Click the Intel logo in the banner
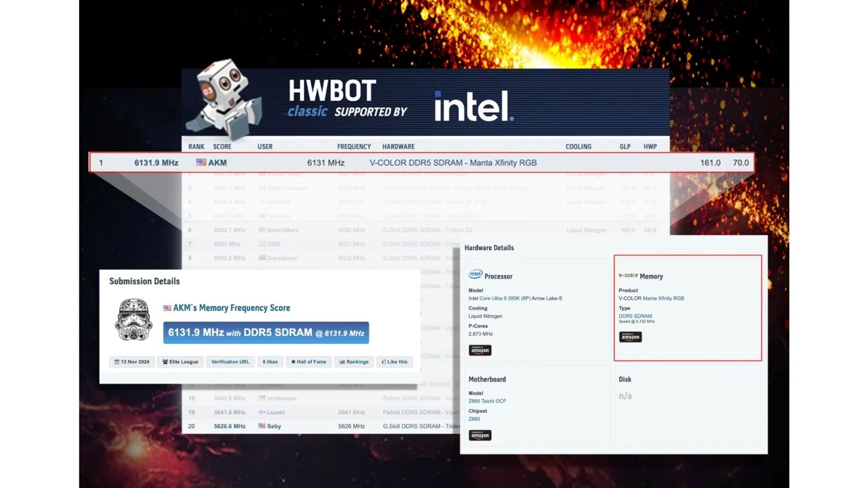 pos(474,106)
